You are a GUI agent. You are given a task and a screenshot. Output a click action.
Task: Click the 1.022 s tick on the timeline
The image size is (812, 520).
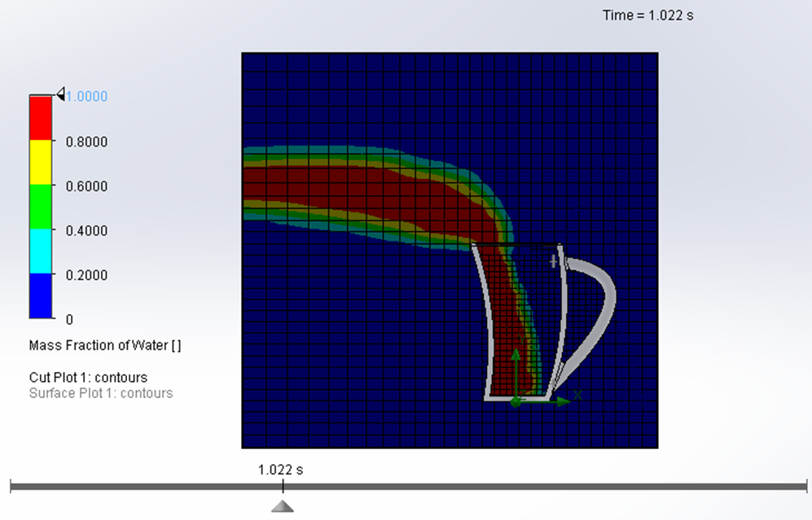coord(283,487)
